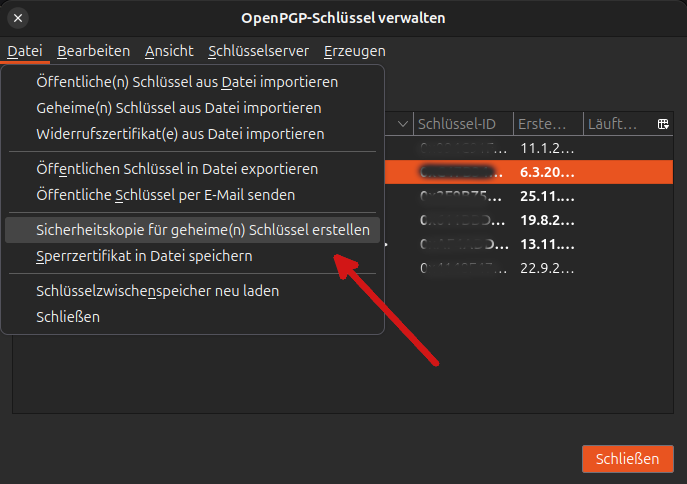The height and width of the screenshot is (484, 687).
Task: Choose Öffentlichen Schlüssel in Datei exportieren
Action: [x=177, y=169]
